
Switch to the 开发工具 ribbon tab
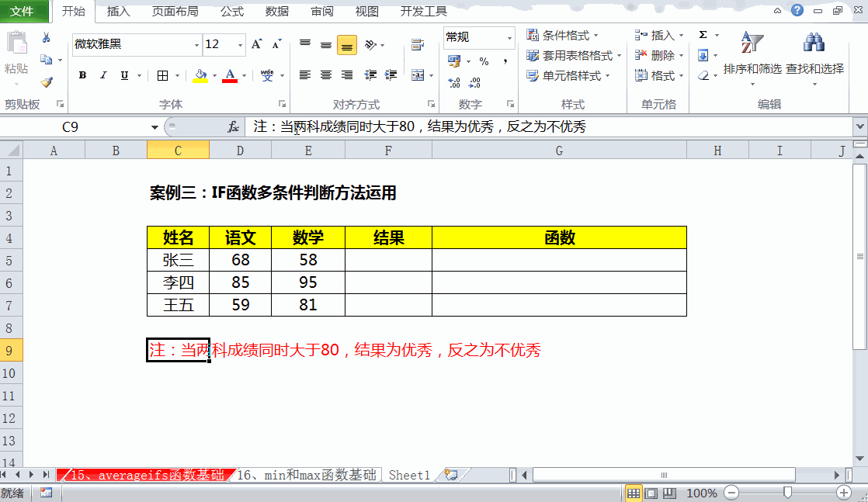click(423, 11)
